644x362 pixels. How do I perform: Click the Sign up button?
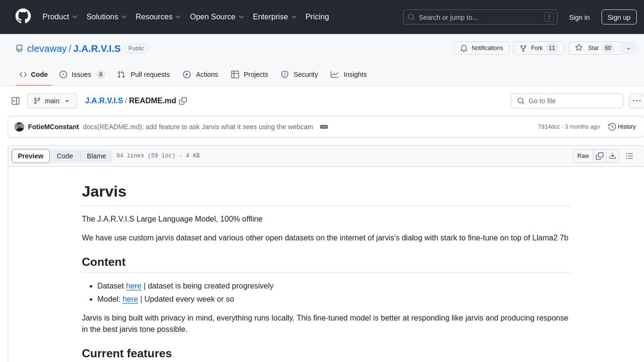pyautogui.click(x=619, y=17)
